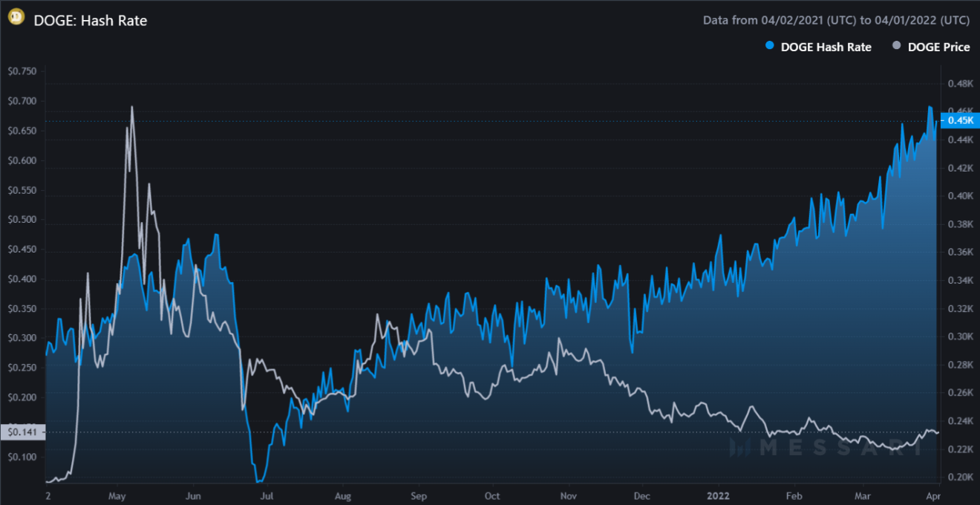
Task: Click the Apr label at axis end
Action: [x=933, y=495]
